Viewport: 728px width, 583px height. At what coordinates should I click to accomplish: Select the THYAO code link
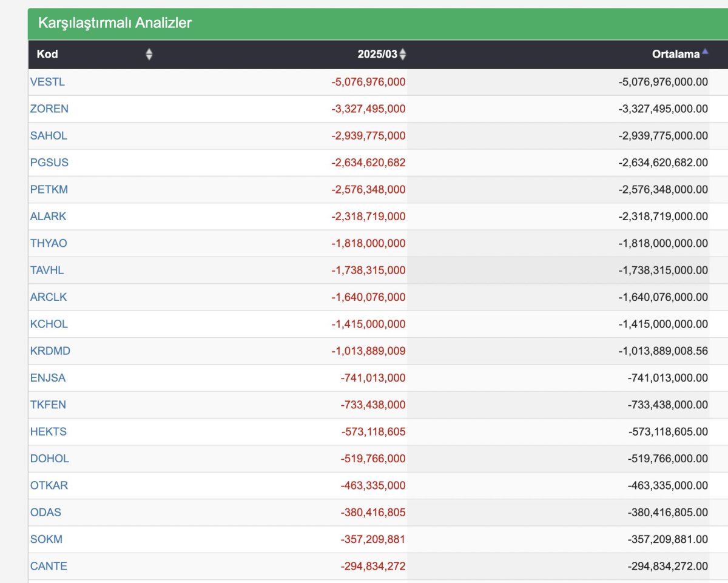coord(49,243)
